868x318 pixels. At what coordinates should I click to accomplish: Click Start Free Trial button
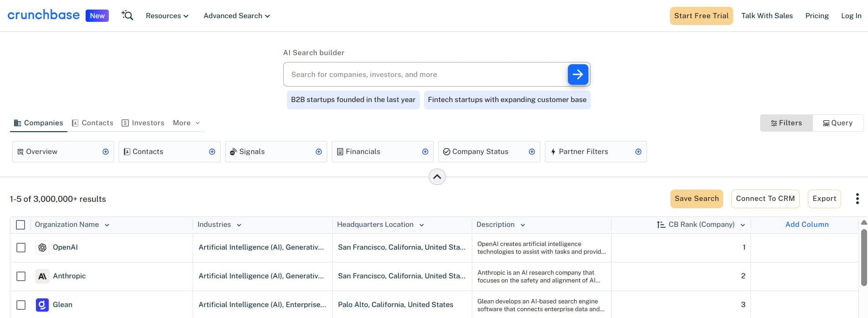coord(701,16)
